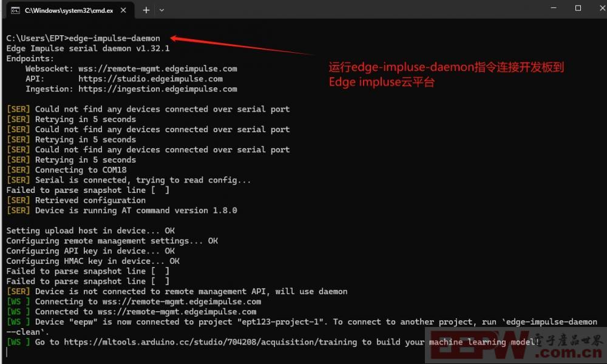The width and height of the screenshot is (607, 364).
Task: Click 'Device is running AT command version 1.8.0'
Action: point(136,210)
